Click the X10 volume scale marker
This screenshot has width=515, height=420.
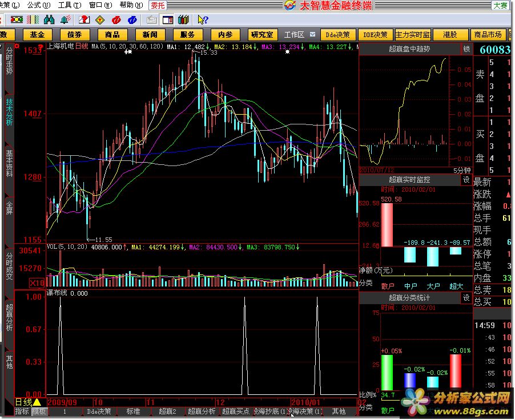(x=37, y=283)
